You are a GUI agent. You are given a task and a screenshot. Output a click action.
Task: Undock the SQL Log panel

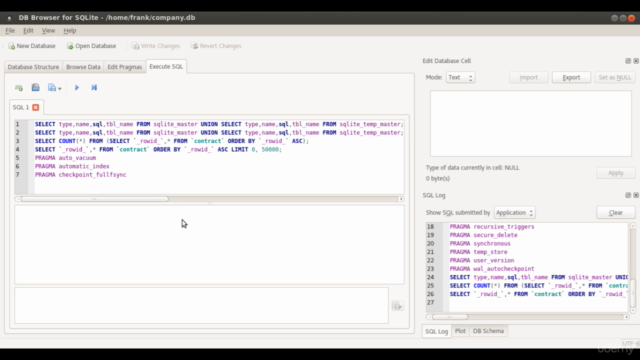coord(628,195)
